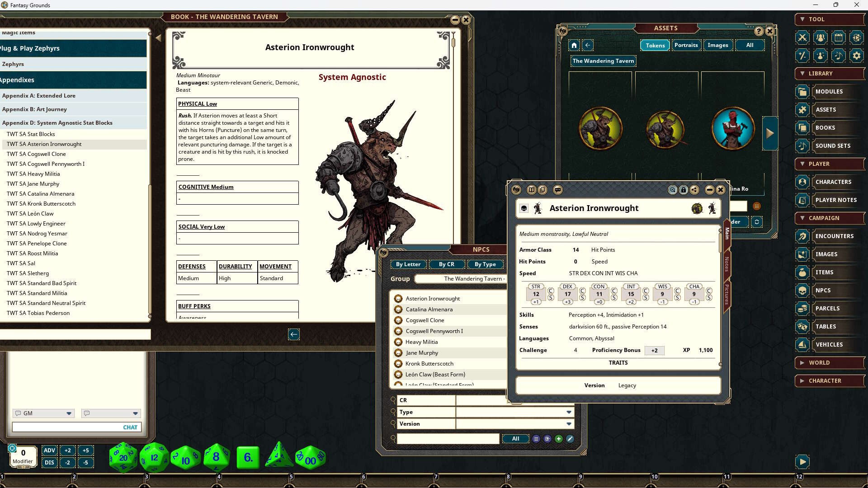The height and width of the screenshot is (488, 868).
Task: Switch to the Portraits tab in Assets
Action: tap(686, 45)
